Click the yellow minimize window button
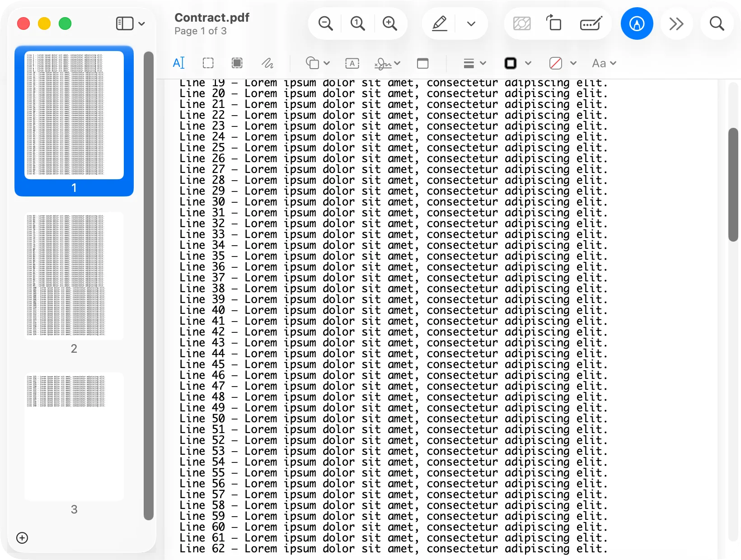This screenshot has height=560, width=741. 44,23
